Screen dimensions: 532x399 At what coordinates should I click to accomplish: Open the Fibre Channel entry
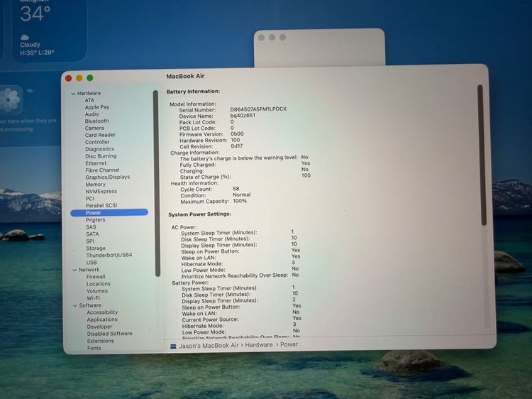(x=102, y=170)
